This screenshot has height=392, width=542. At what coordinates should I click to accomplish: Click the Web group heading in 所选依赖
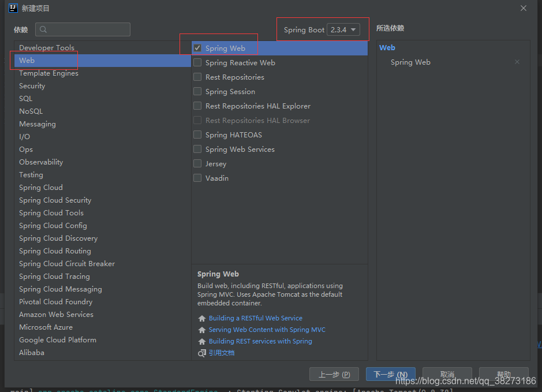387,48
